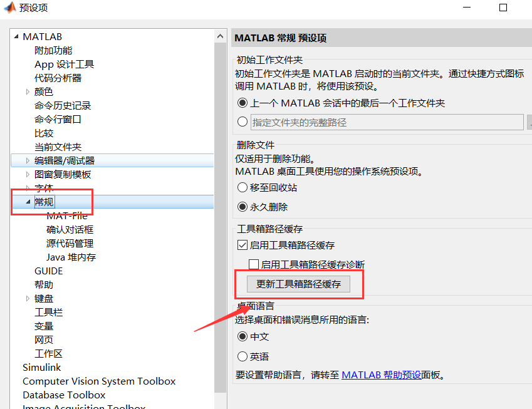Screen dimensions: 532x409
Task: Select 帮助 in the tree
Action: pos(44,285)
